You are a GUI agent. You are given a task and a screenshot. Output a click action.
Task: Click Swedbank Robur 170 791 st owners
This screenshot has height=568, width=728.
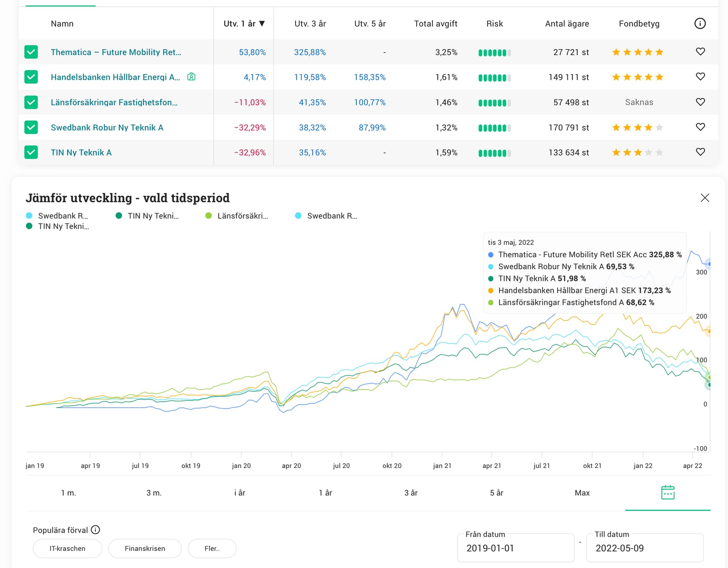(569, 127)
